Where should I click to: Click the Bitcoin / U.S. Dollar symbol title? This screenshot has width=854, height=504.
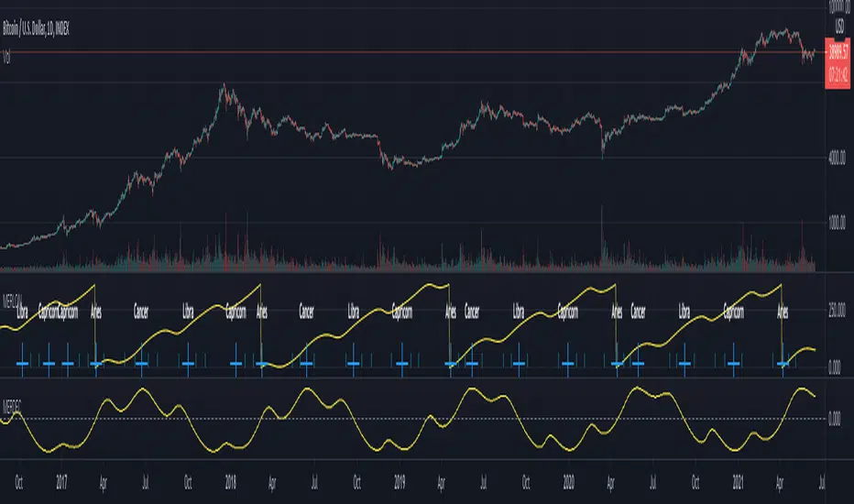(x=36, y=29)
